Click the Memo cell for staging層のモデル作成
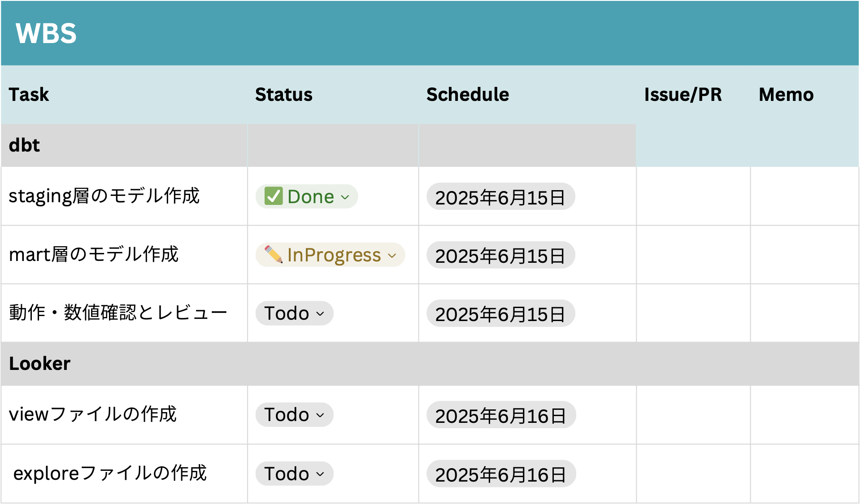Viewport: 861px width, 504px height. pyautogui.click(x=804, y=196)
